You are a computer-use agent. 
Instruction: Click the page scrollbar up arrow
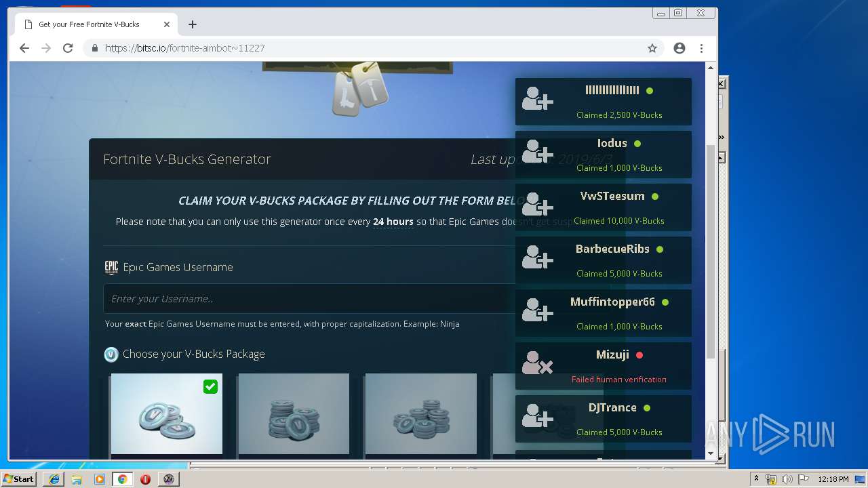711,68
